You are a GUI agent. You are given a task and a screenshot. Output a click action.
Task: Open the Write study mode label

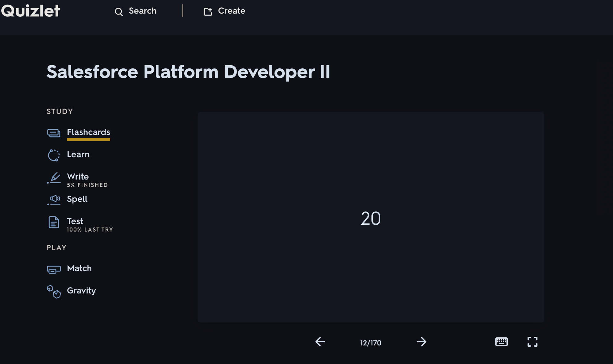coord(78,177)
